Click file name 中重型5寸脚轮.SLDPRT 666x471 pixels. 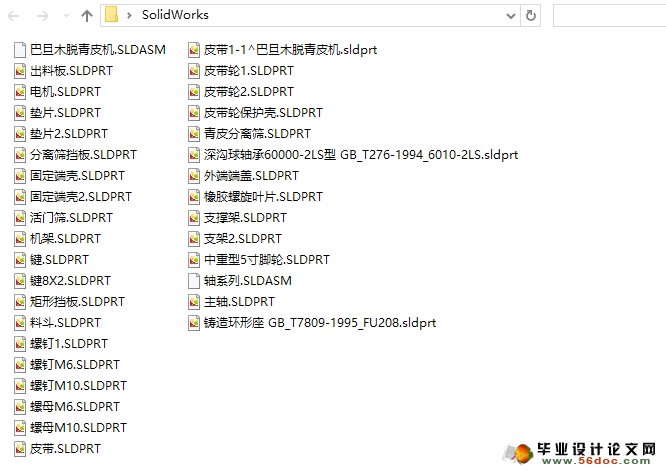[266, 260]
